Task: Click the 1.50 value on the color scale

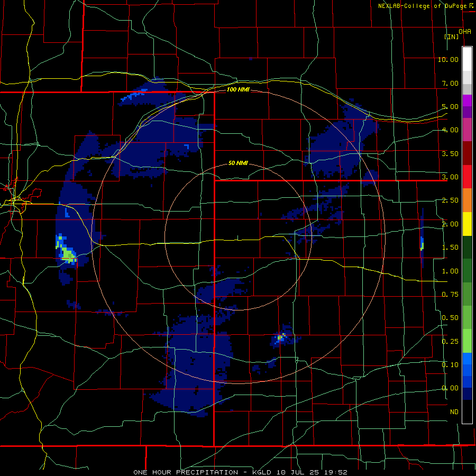Action: pos(450,248)
